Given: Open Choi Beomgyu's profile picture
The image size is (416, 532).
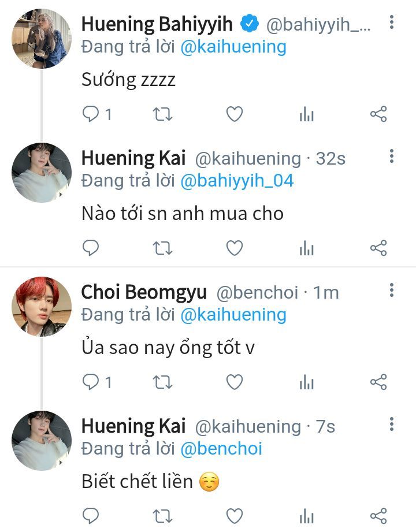Looking at the screenshot, I should 41,306.
